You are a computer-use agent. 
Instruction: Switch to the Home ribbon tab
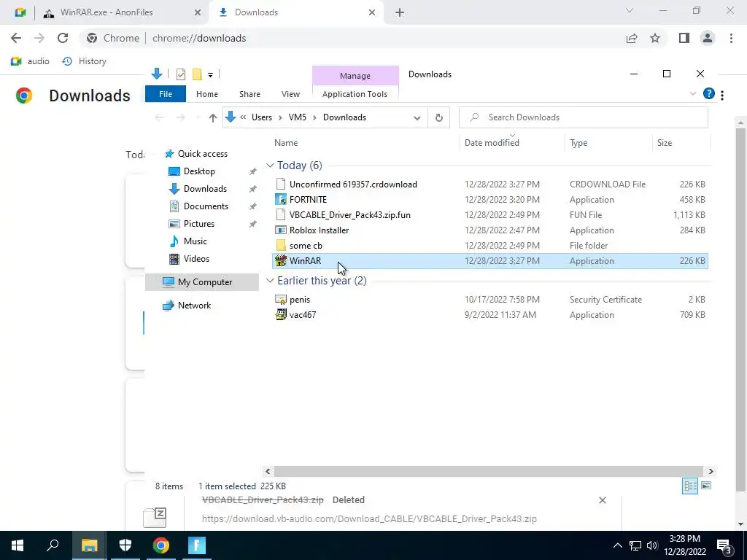(x=206, y=94)
